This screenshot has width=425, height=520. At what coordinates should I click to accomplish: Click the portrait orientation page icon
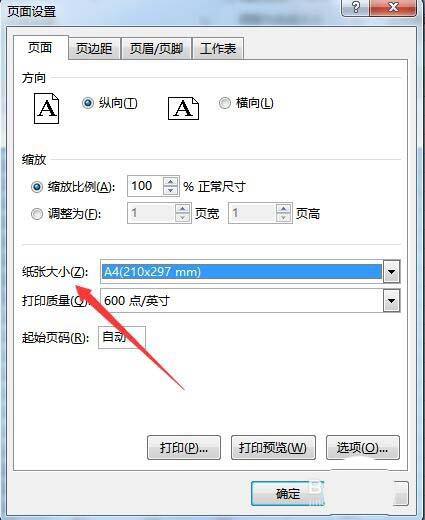coord(47,109)
